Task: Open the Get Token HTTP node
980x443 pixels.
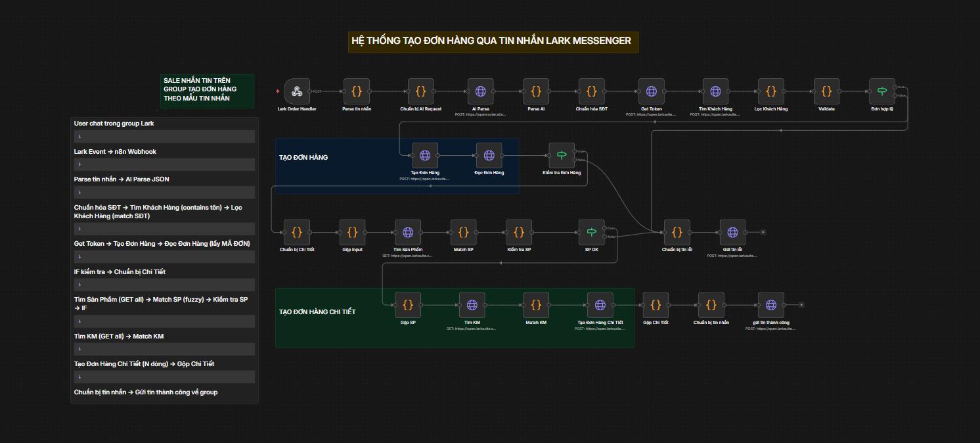Action: (652, 91)
